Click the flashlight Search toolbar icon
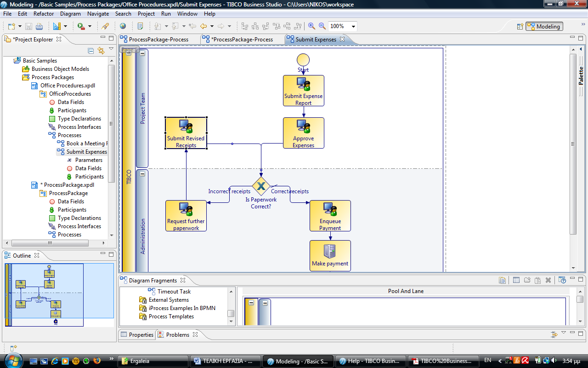 point(105,26)
